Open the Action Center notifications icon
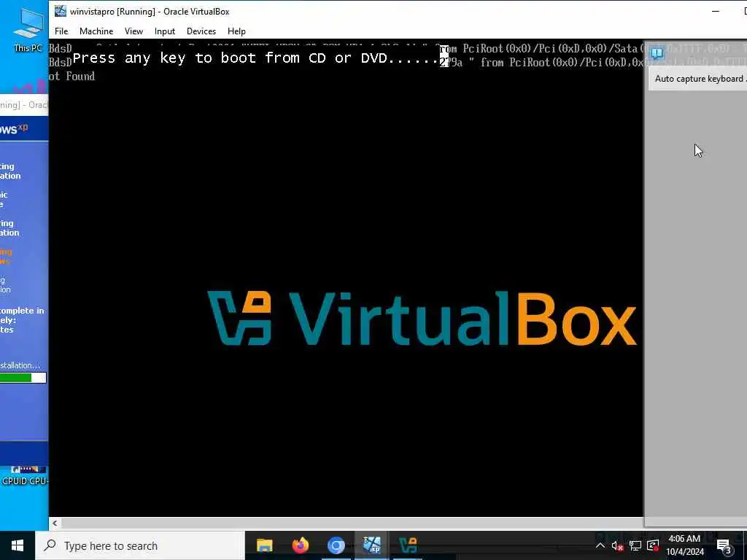Screen dimensions: 747x560 point(724,545)
